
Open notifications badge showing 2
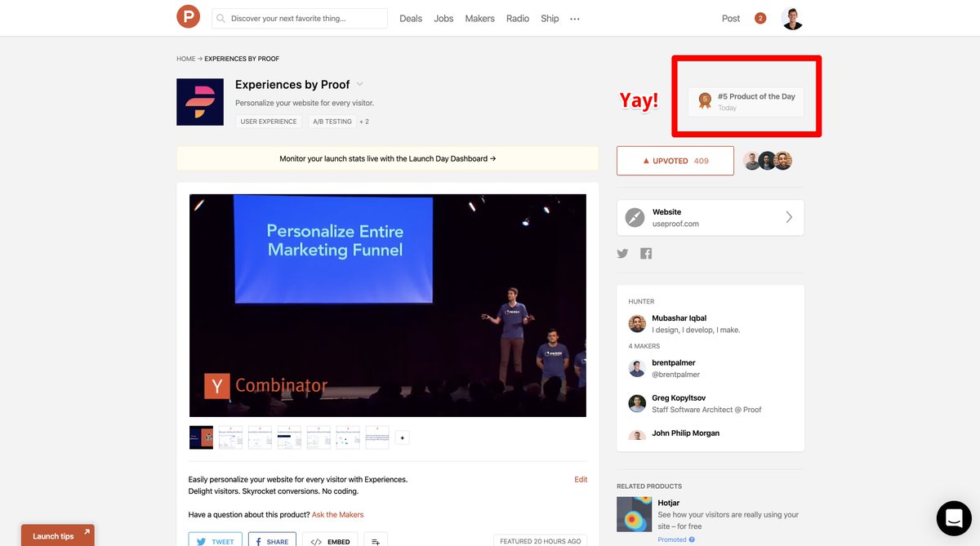(x=760, y=18)
